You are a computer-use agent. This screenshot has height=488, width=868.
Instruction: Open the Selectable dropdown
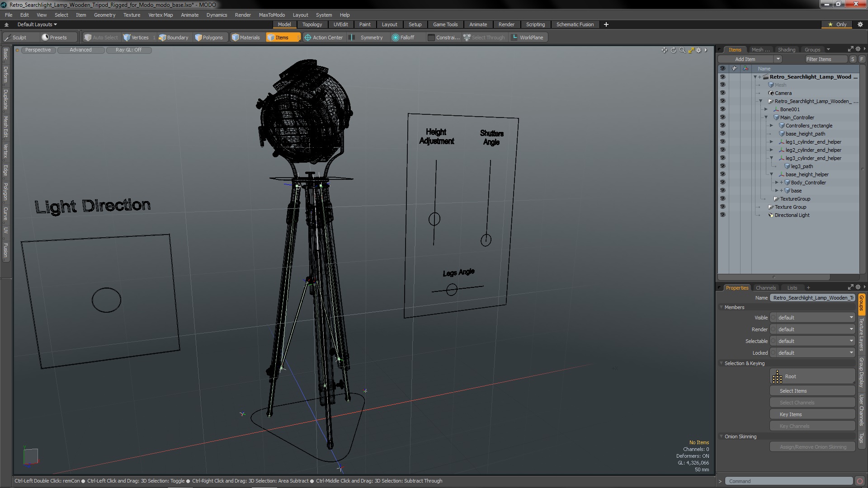tap(812, 341)
